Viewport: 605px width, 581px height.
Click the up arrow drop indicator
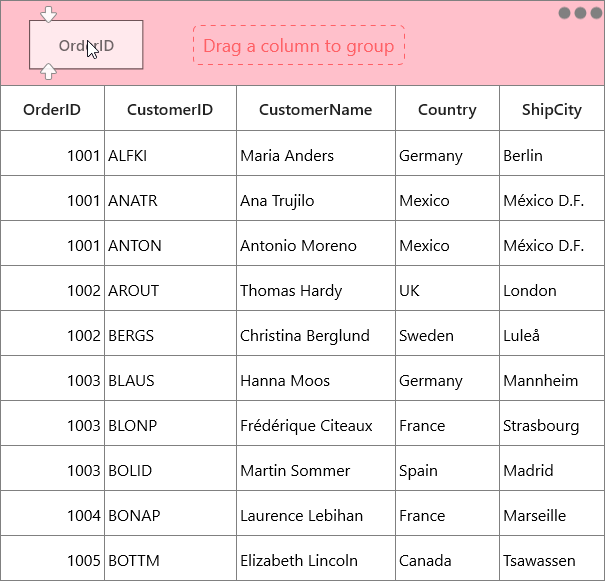coord(48,71)
